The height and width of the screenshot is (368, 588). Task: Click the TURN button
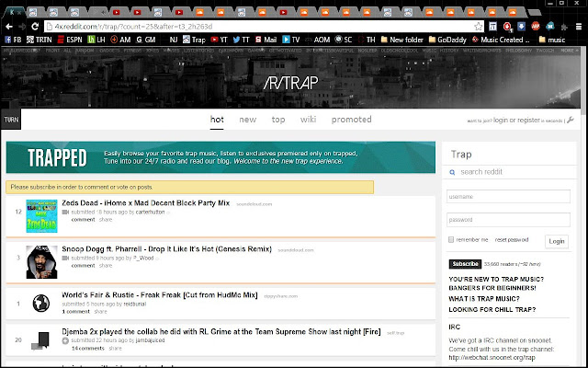click(x=11, y=120)
